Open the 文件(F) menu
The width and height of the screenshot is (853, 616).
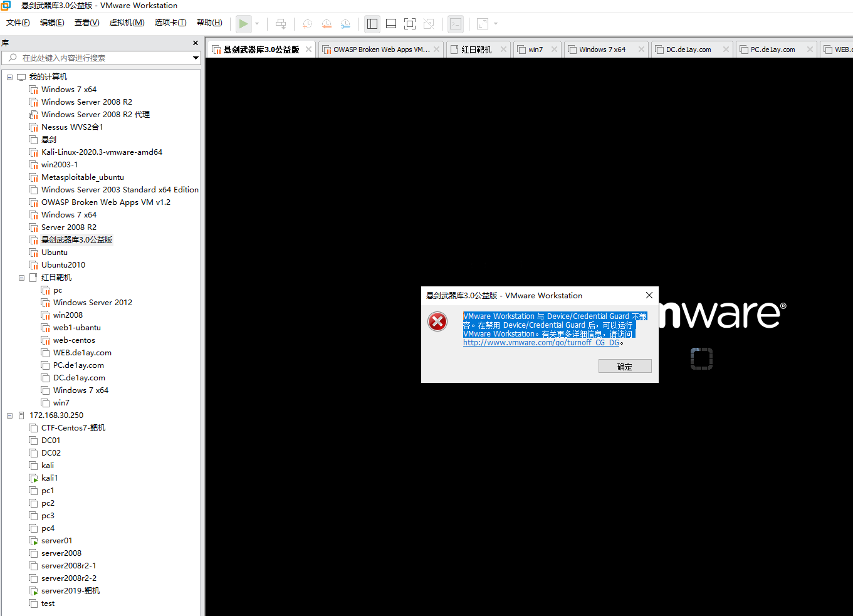(x=18, y=23)
